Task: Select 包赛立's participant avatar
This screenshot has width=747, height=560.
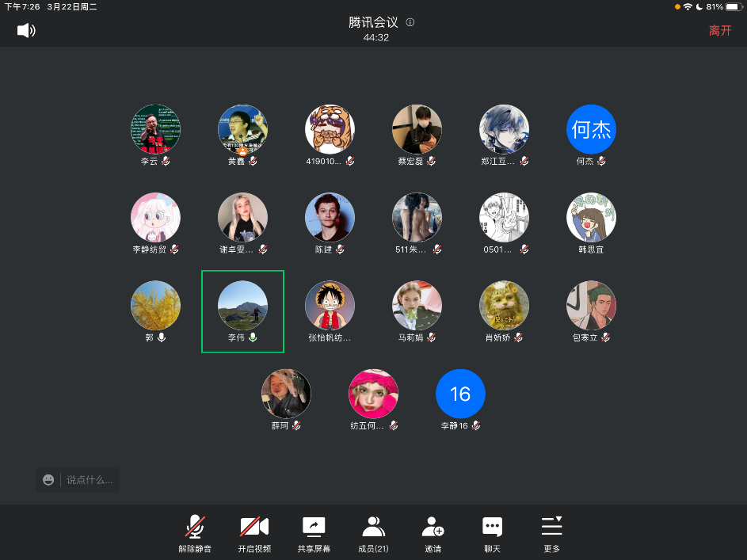Action: click(591, 305)
